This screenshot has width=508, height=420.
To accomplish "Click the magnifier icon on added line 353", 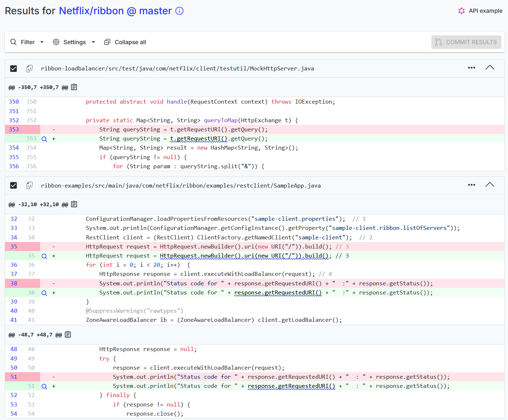I will coord(44,139).
